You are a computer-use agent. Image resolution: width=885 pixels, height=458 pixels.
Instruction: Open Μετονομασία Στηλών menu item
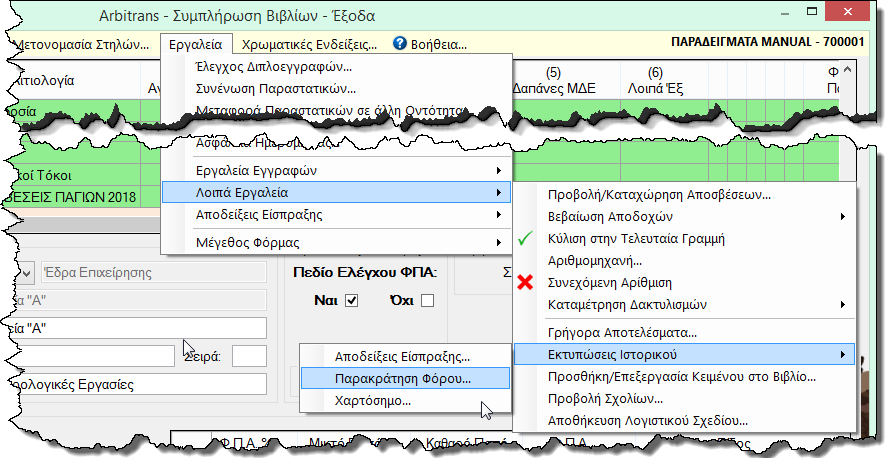(x=81, y=45)
